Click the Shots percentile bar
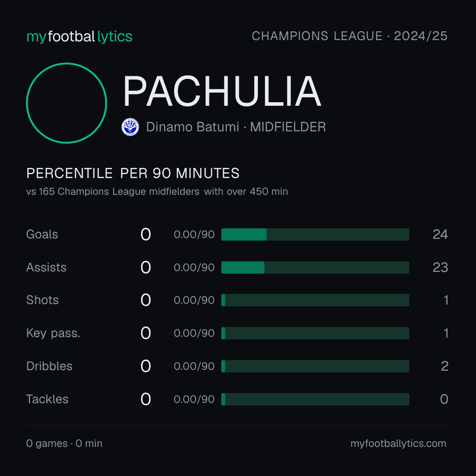476x476 pixels. point(315,300)
